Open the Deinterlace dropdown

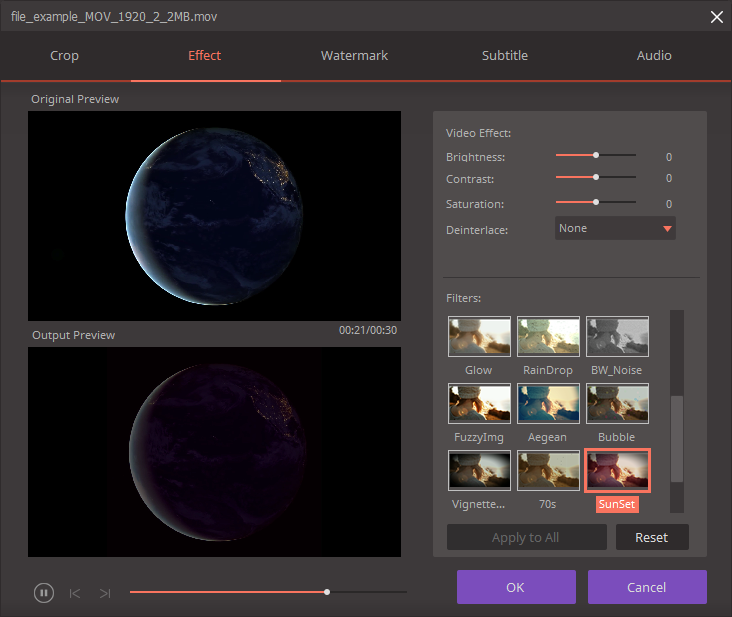coord(615,229)
